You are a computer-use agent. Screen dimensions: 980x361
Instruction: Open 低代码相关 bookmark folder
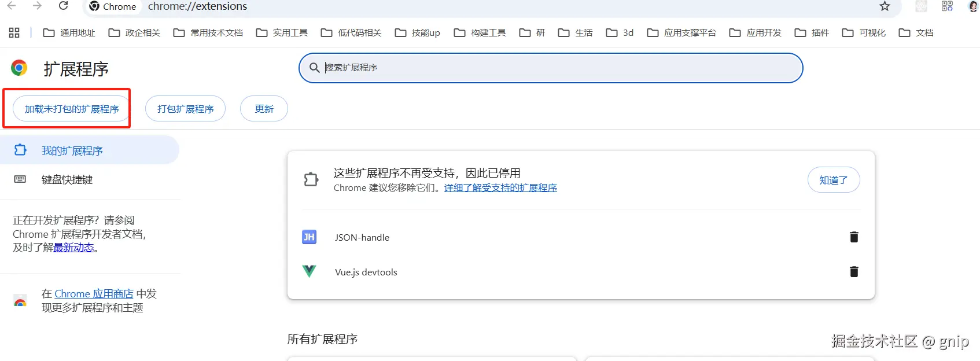351,33
